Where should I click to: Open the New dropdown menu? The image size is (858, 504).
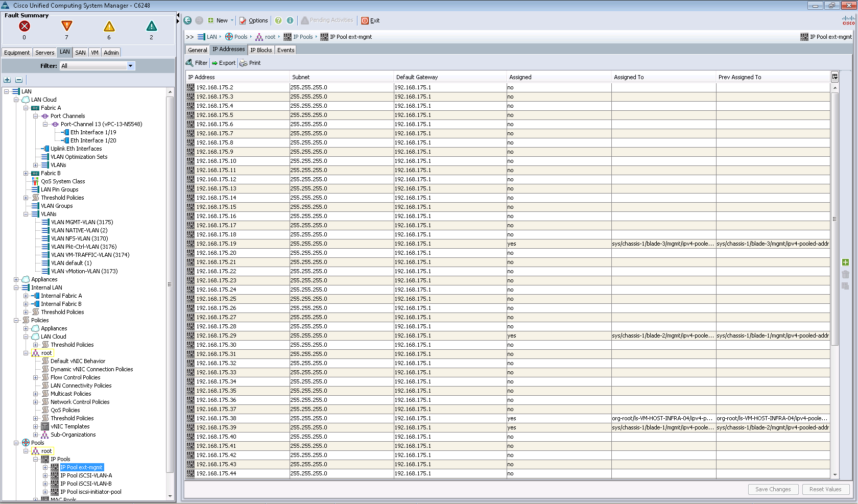[x=221, y=20]
